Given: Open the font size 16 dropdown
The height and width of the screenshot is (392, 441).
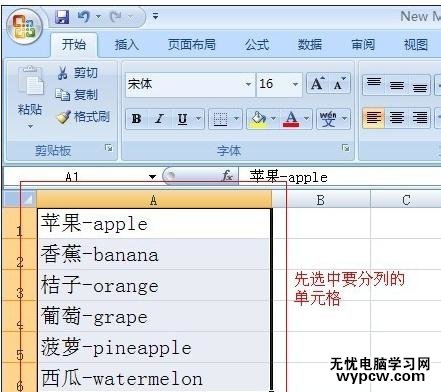Looking at the screenshot, I should click(x=295, y=84).
